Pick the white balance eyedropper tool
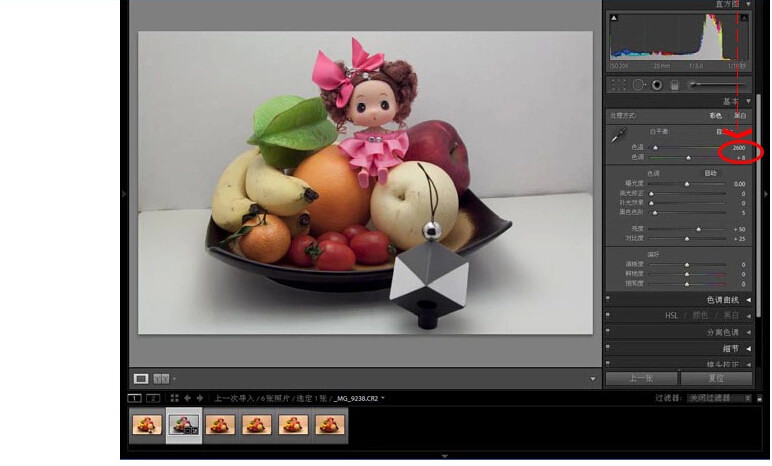The width and height of the screenshot is (772, 466). [618, 135]
